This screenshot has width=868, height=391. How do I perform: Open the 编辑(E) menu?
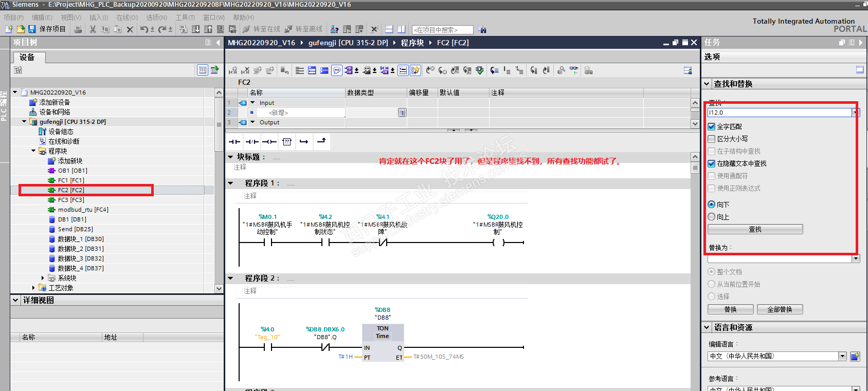click(x=42, y=17)
